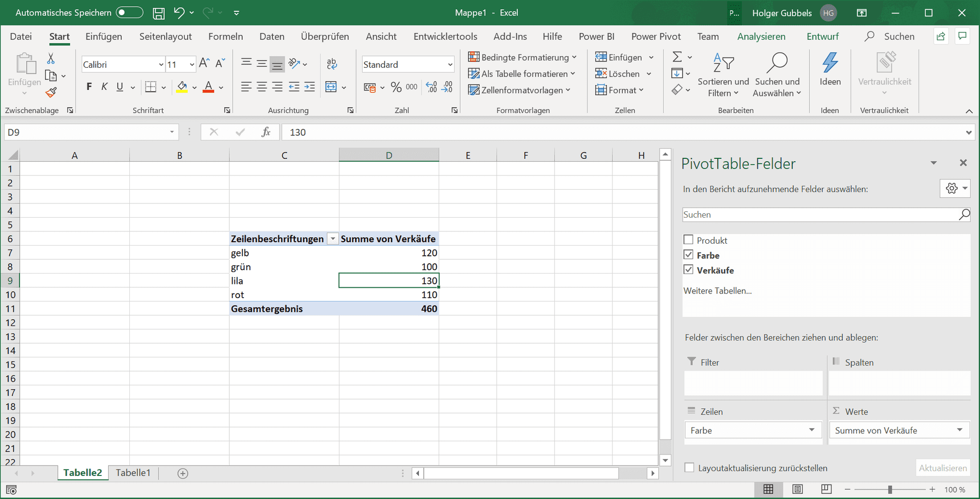Apply underline formatting with U button
Screen dimensions: 980x499
coord(120,87)
